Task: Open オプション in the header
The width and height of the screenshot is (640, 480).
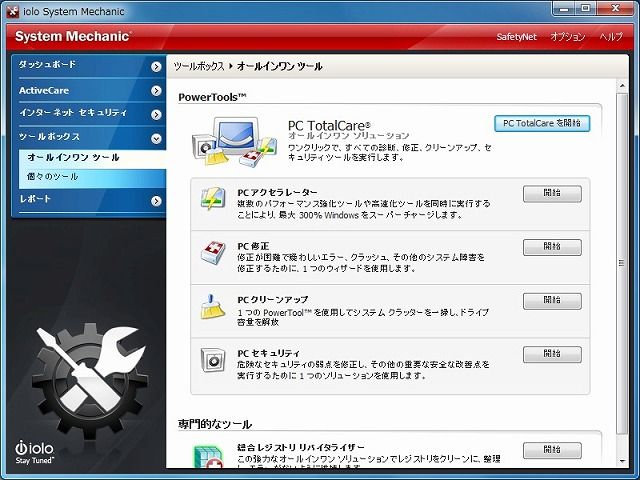Action: (568, 37)
